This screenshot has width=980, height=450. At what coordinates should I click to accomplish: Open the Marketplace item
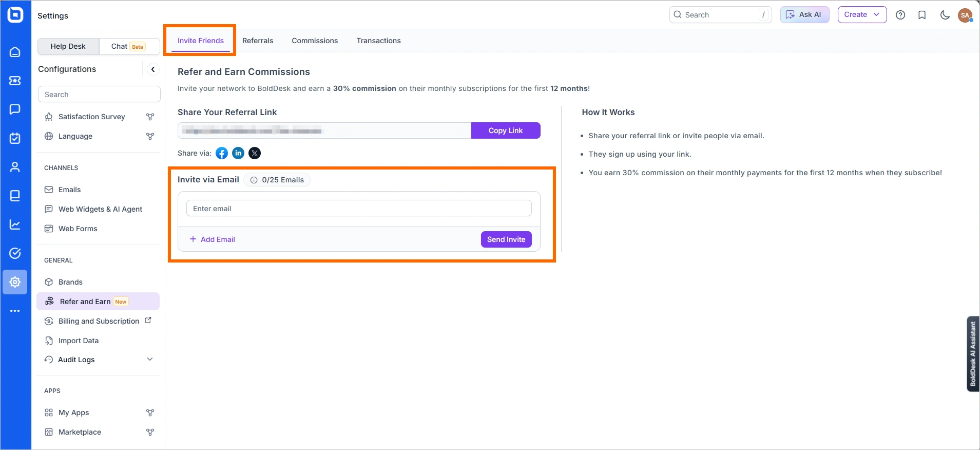point(98,432)
